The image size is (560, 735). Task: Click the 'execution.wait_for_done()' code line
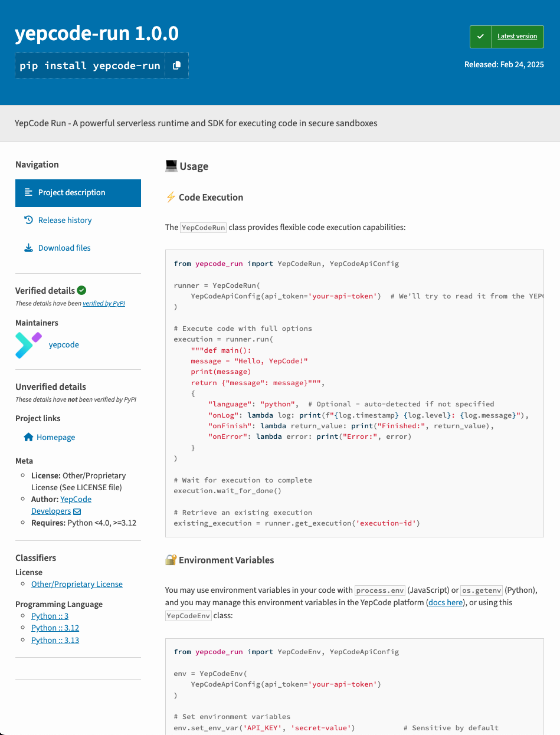228,491
